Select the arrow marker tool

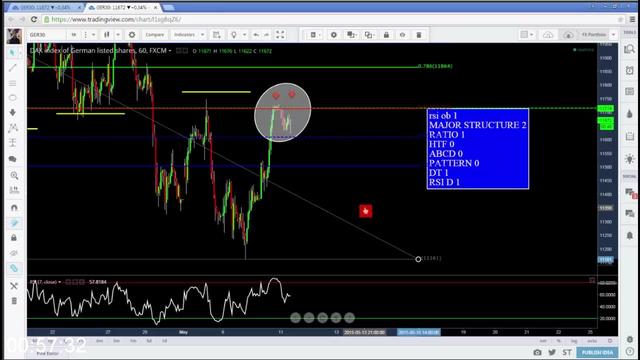[13, 112]
